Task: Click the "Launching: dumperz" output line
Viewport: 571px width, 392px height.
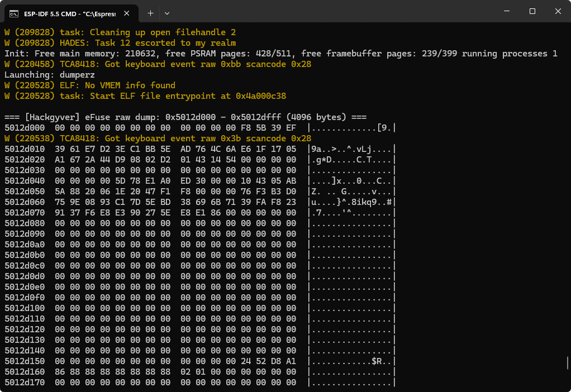Action: [50, 75]
